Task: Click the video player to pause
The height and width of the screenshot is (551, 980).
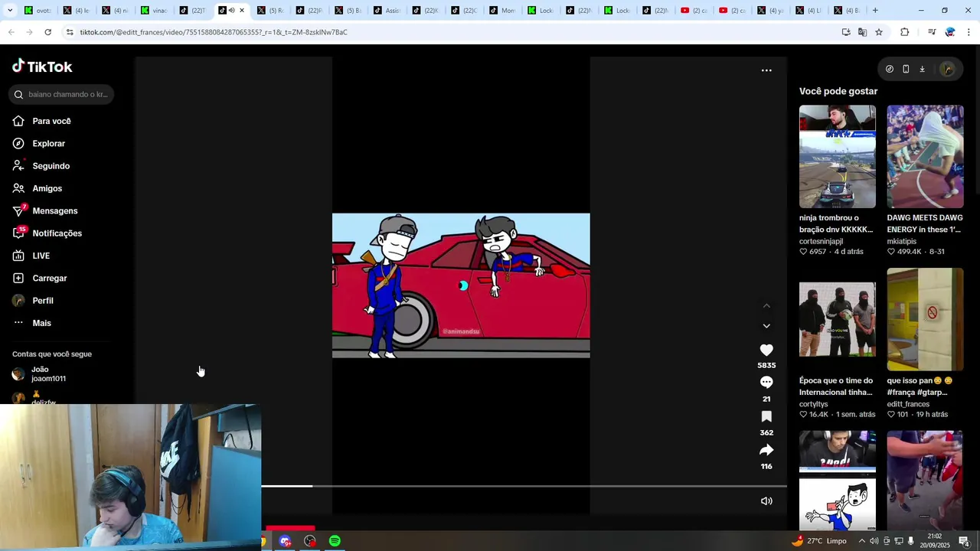Action: point(461,285)
